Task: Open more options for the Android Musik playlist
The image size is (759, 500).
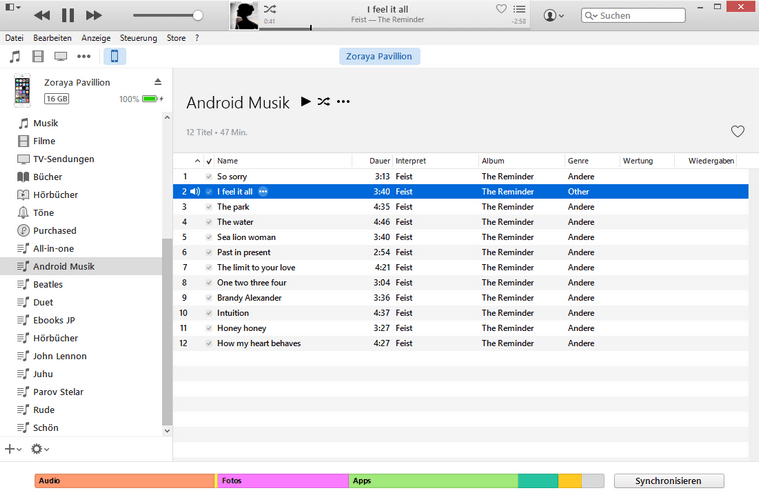Action: point(343,102)
